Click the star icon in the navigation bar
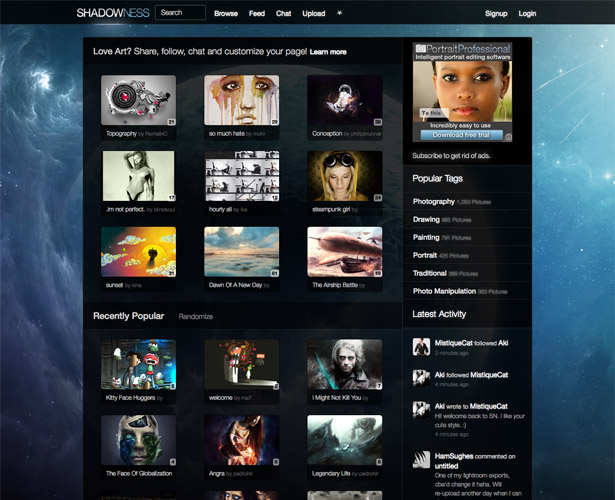 340,13
